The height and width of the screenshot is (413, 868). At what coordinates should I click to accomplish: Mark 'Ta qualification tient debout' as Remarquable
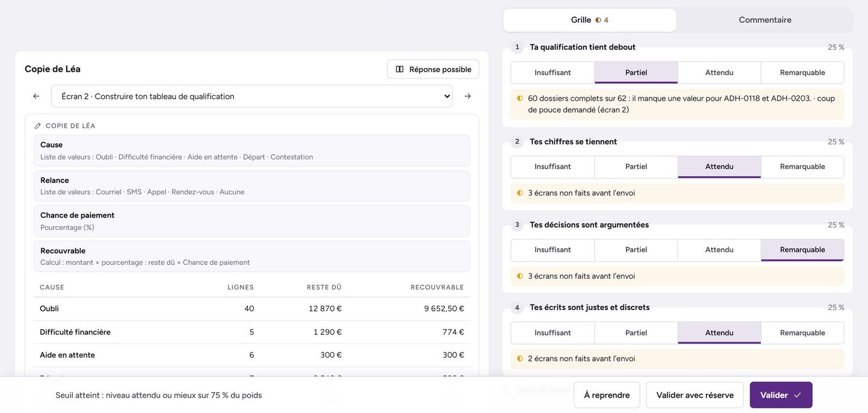(x=802, y=73)
